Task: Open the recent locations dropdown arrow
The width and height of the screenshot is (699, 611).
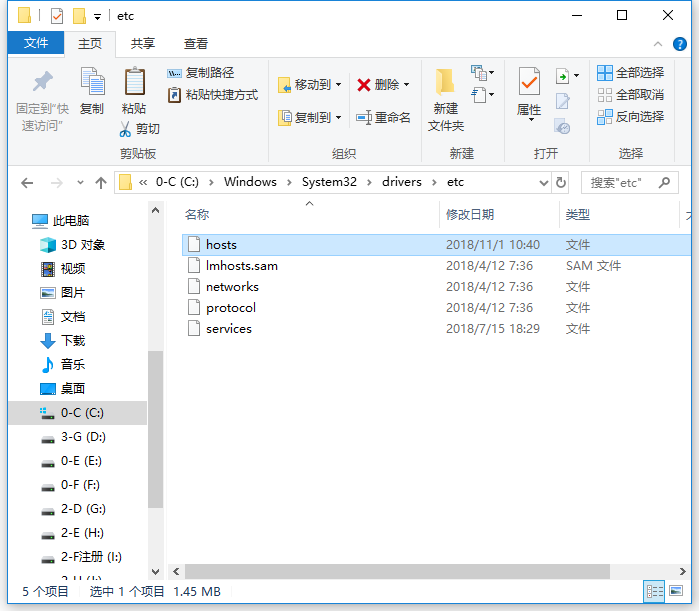Action: tap(80, 183)
